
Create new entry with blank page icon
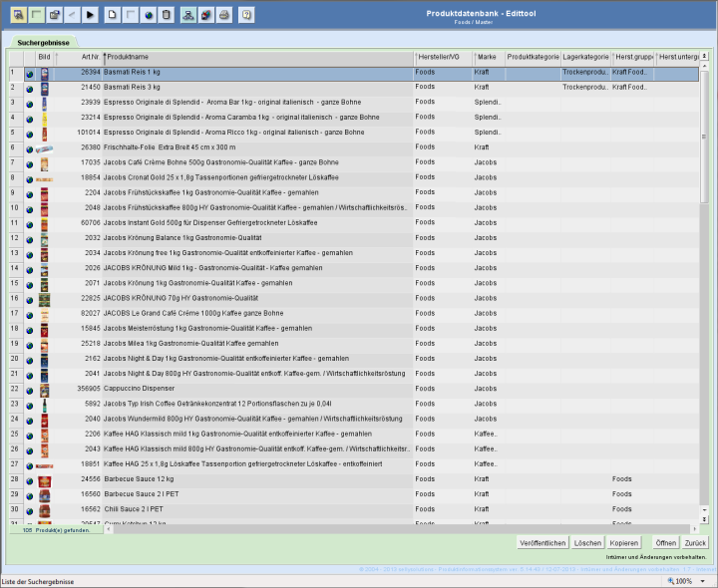pos(112,15)
